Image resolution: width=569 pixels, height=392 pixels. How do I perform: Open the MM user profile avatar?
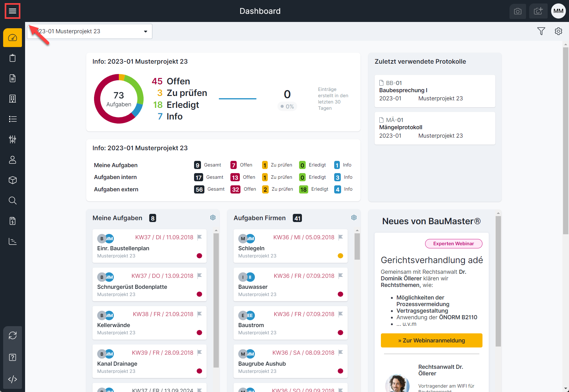click(558, 11)
